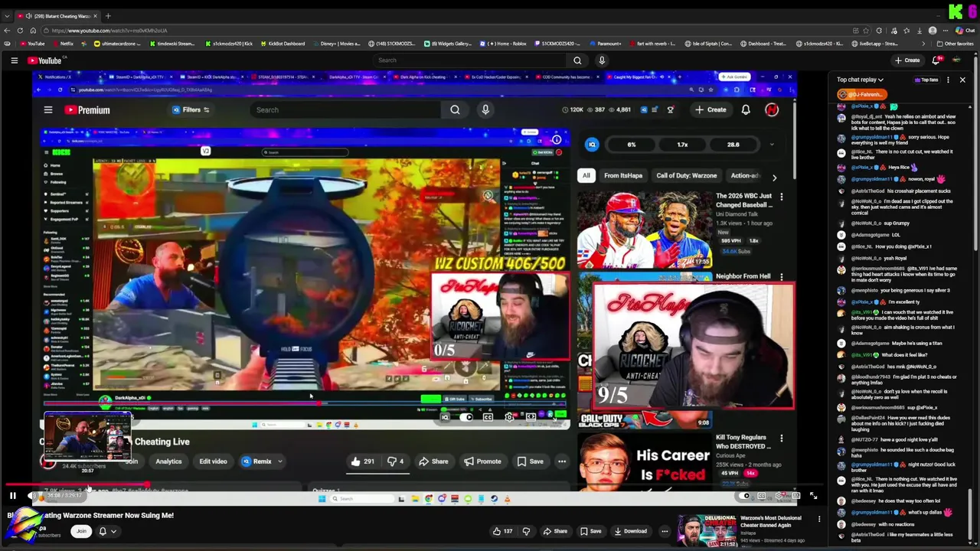This screenshot has height=551, width=980.
Task: Enter fullscreen mode on the player
Action: [813, 496]
